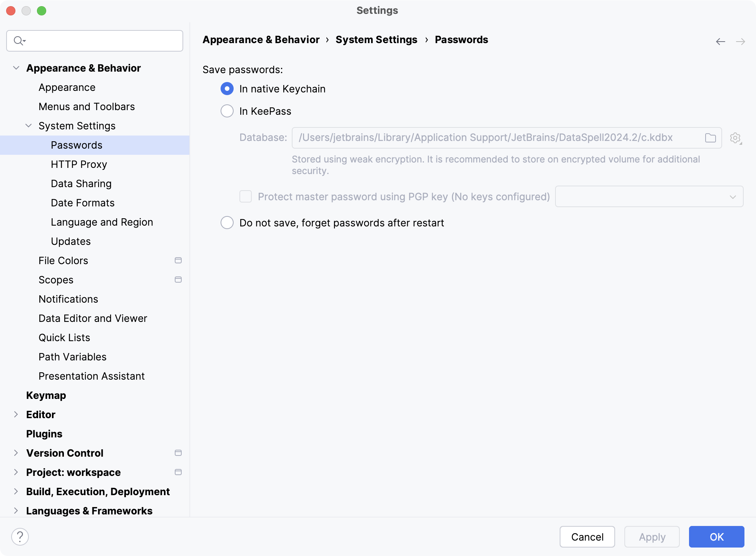Enable Protect master password PGP checkbox
The height and width of the screenshot is (556, 756).
(x=246, y=196)
